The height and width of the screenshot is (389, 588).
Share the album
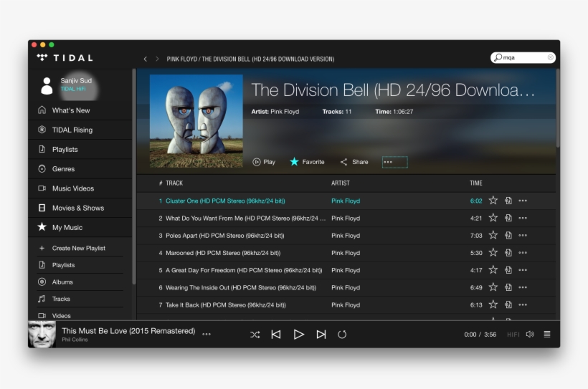[354, 162]
